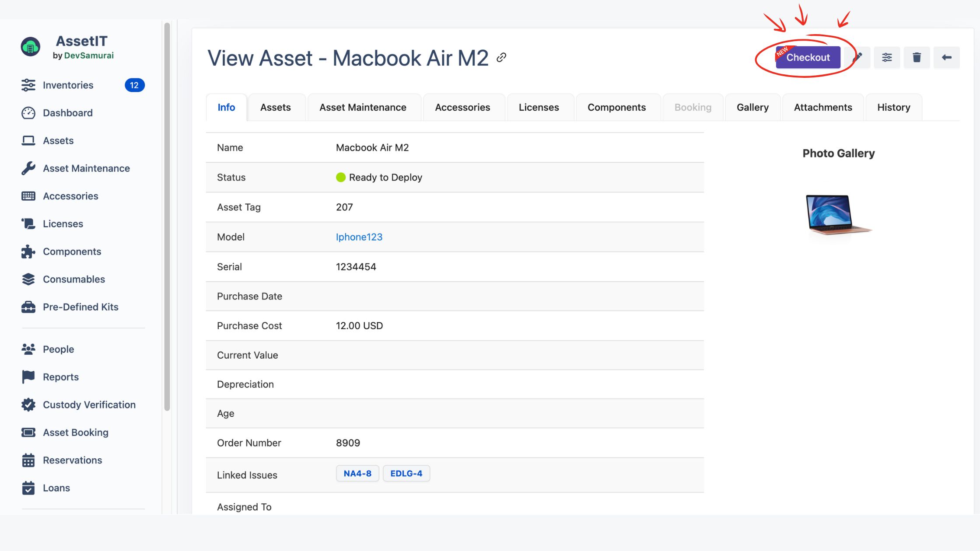980x551 pixels.
Task: Click the delete trash icon
Action: pyautogui.click(x=916, y=56)
